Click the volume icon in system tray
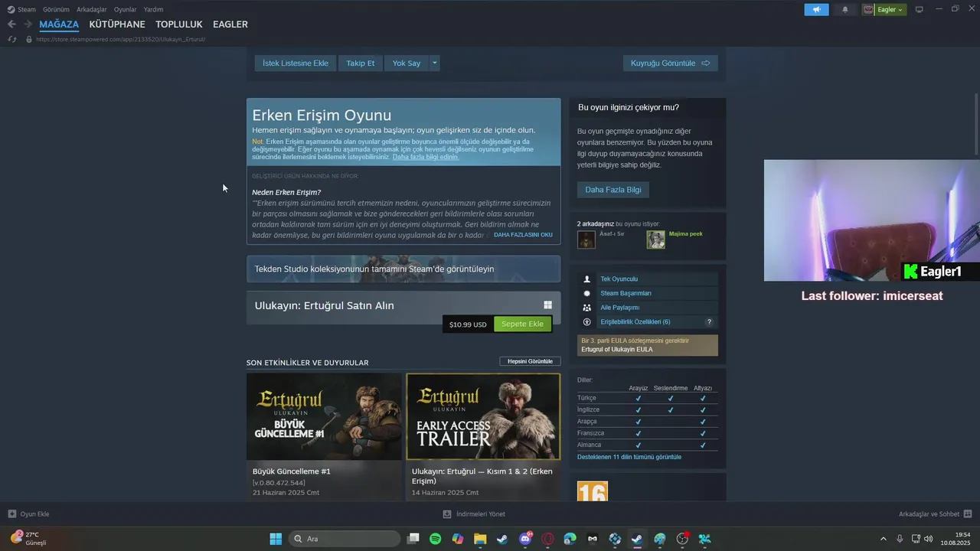980x551 pixels. coord(929,539)
